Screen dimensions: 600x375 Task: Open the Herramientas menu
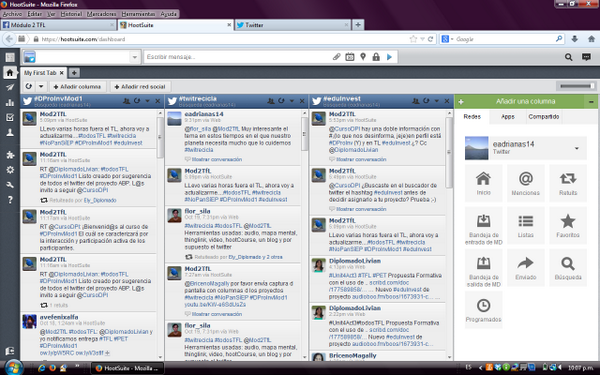pos(139,14)
